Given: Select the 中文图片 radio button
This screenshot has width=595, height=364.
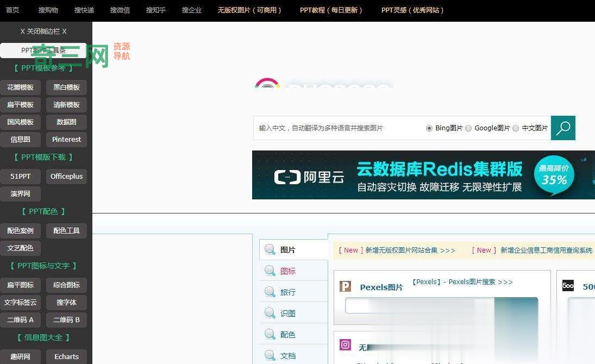Looking at the screenshot, I should (x=516, y=128).
